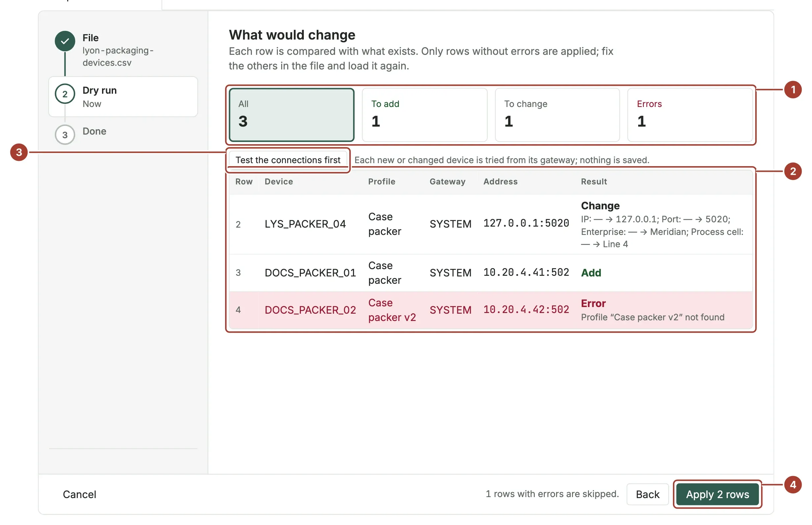Click the Dry run step number 2 circle

(x=65, y=94)
